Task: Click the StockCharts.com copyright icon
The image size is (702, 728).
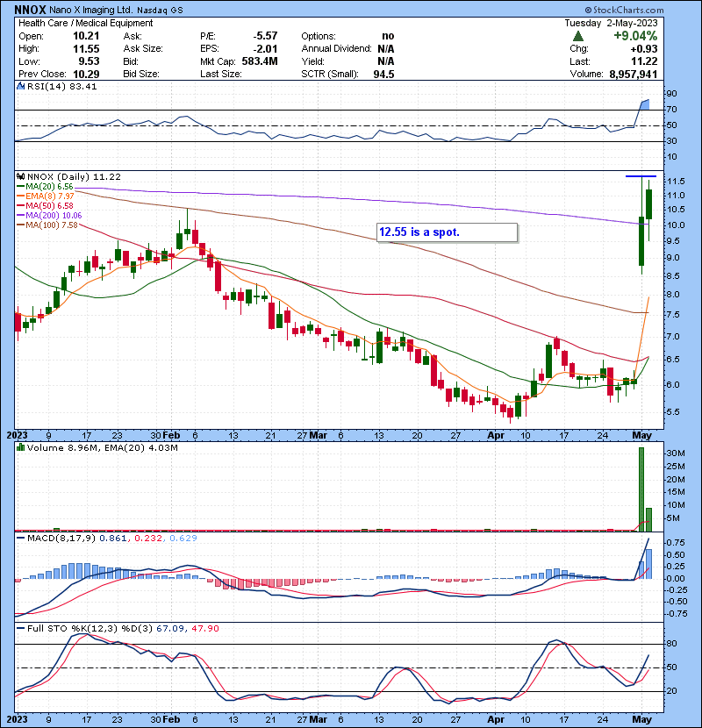Action: [x=588, y=10]
